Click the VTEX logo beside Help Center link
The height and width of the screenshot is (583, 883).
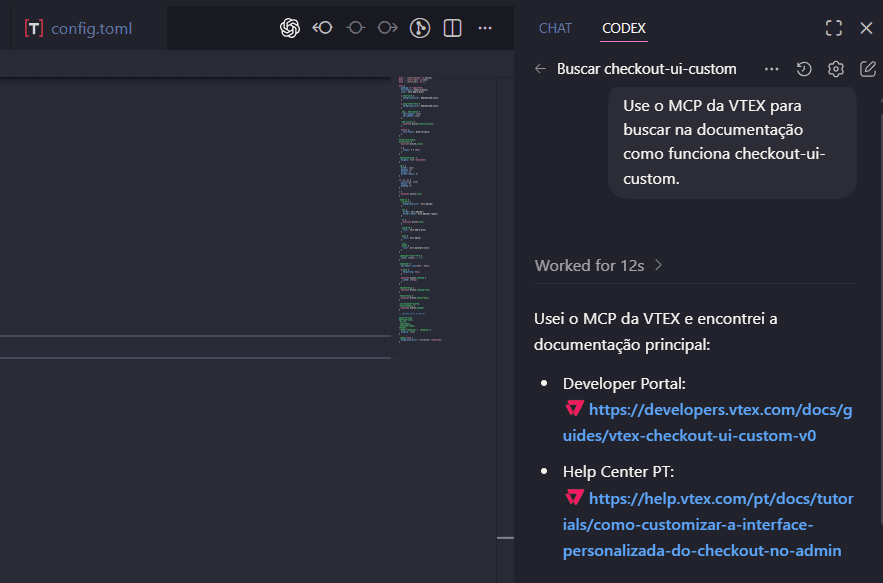point(574,497)
